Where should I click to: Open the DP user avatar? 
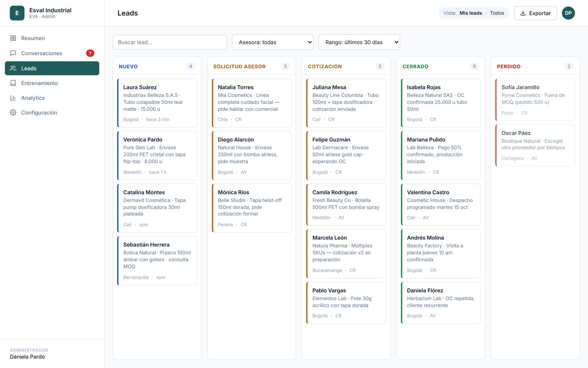pyautogui.click(x=568, y=13)
